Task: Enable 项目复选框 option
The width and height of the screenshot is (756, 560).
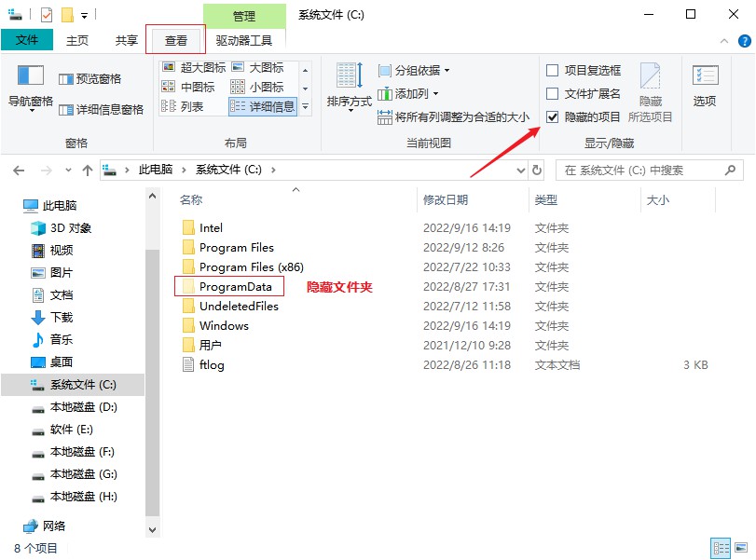Action: (x=552, y=69)
